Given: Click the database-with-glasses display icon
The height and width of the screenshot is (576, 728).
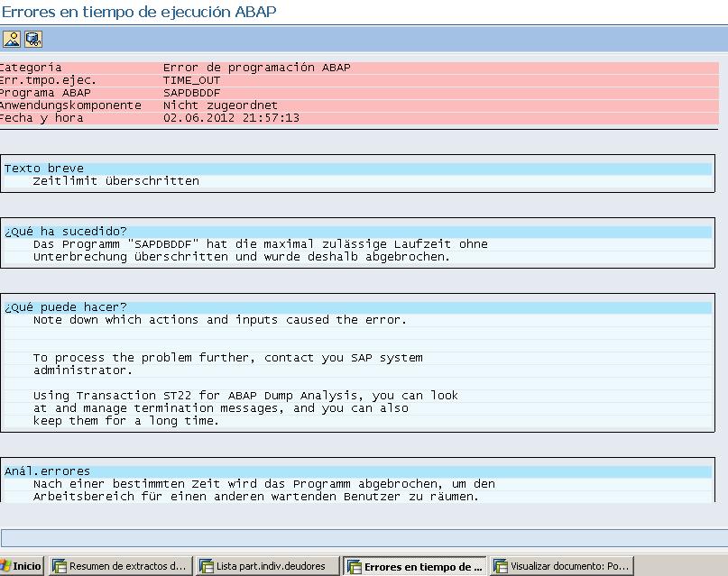Looking at the screenshot, I should tap(33, 40).
